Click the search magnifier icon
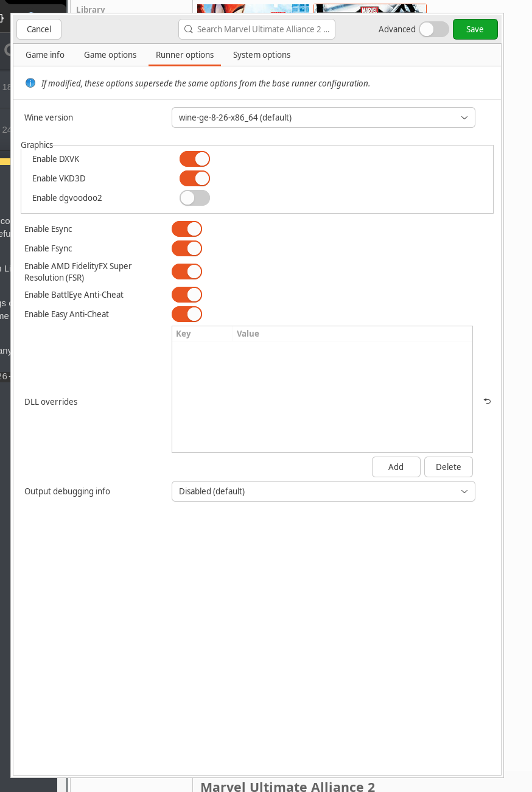The width and height of the screenshot is (532, 792). 189,29
